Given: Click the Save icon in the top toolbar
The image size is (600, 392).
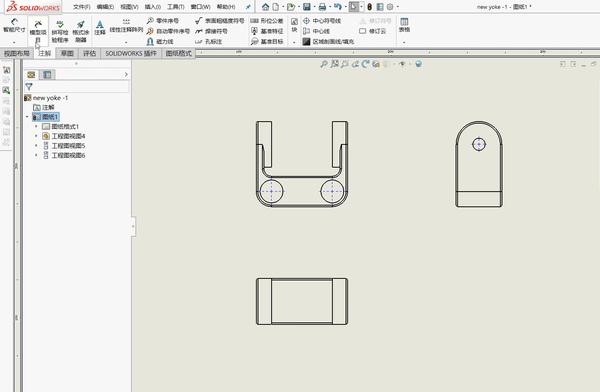Looking at the screenshot, I should pos(307,7).
